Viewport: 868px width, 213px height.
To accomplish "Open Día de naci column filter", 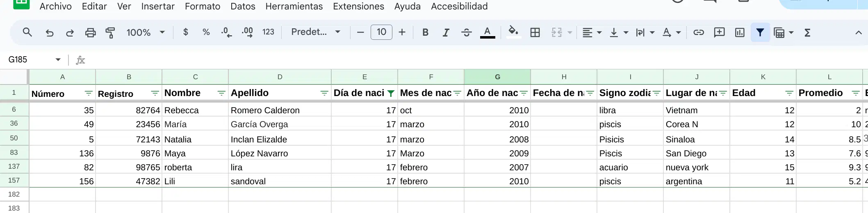I will [391, 94].
